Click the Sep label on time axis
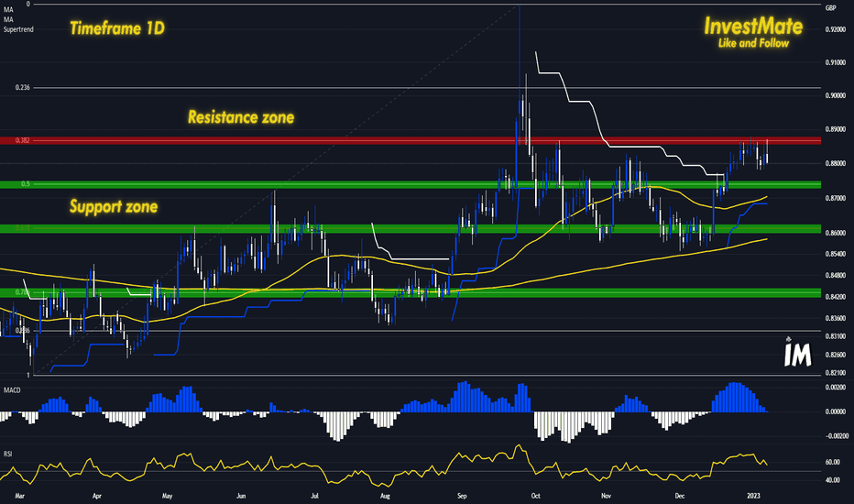 pos(462,497)
